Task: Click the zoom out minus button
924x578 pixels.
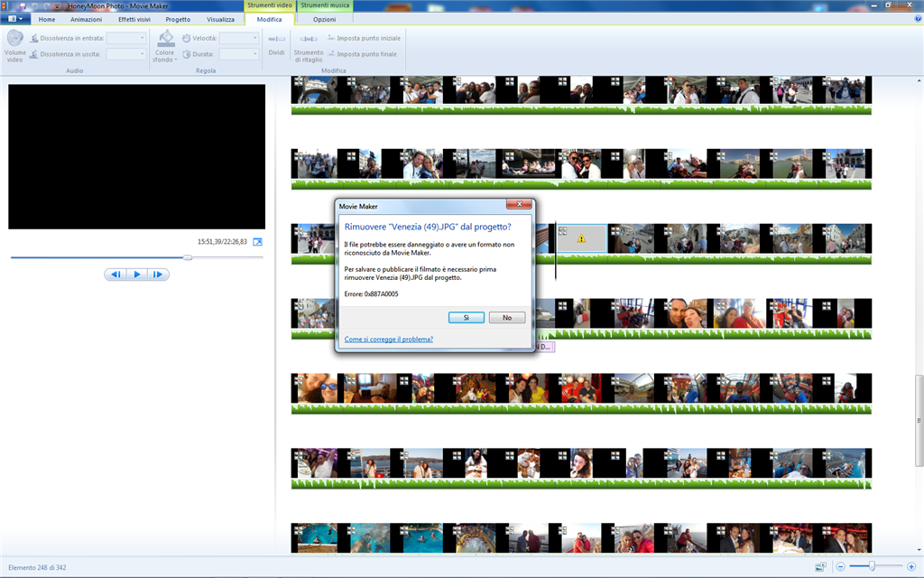Action: point(840,567)
